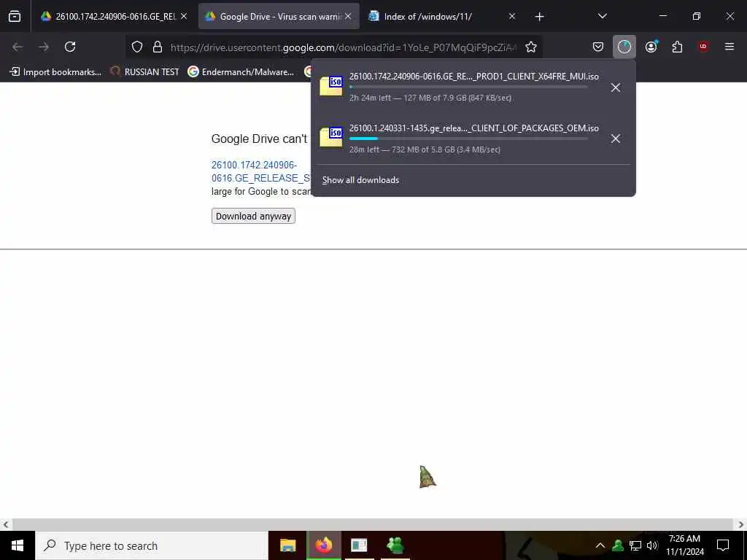The image size is (747, 560).
Task: Click Firefox icon in taskbar
Action: (324, 545)
